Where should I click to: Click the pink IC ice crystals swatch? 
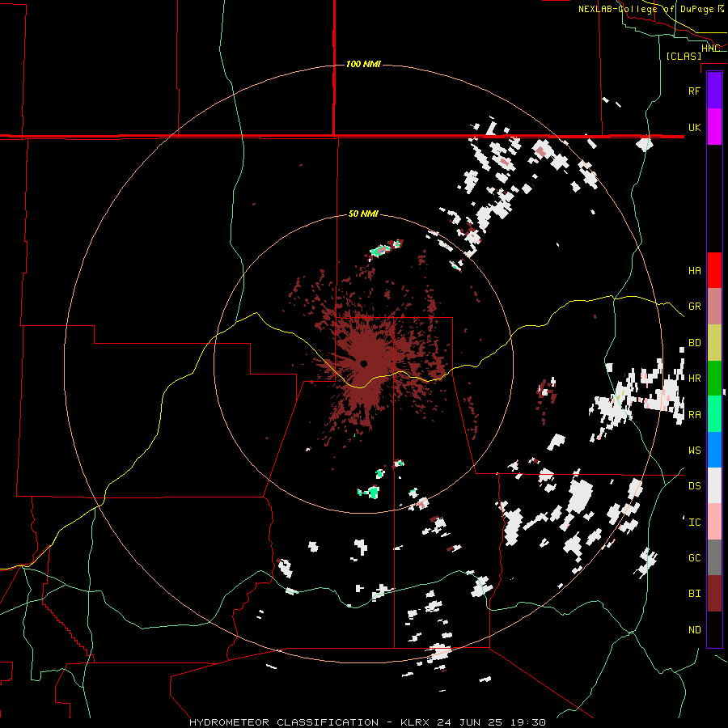point(714,522)
